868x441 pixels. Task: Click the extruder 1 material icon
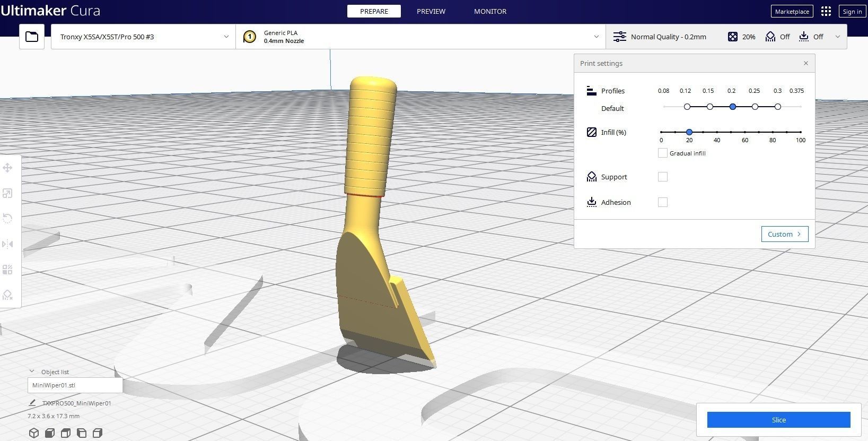pyautogui.click(x=249, y=37)
